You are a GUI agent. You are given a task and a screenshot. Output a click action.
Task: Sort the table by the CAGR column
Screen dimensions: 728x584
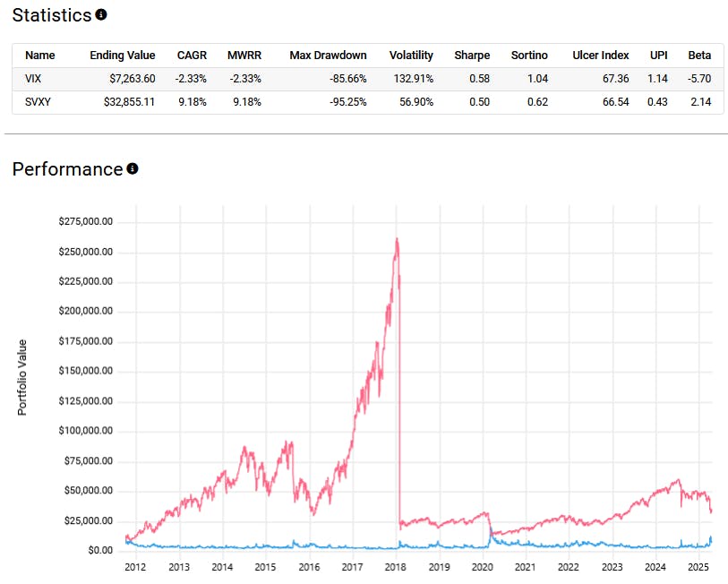[192, 55]
